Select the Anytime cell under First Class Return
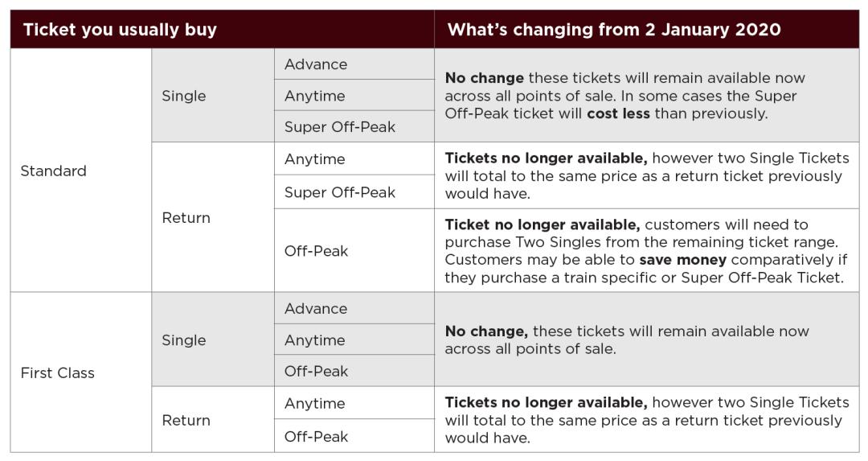Screen dimensions: 868x461 click(314, 403)
